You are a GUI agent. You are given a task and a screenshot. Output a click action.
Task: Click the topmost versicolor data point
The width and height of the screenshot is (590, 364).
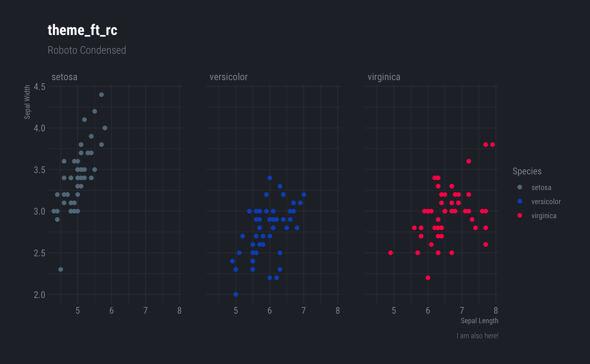click(x=269, y=178)
